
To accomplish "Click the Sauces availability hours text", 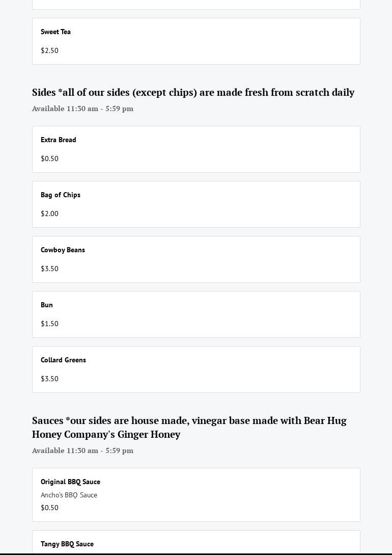I will coord(82,451).
